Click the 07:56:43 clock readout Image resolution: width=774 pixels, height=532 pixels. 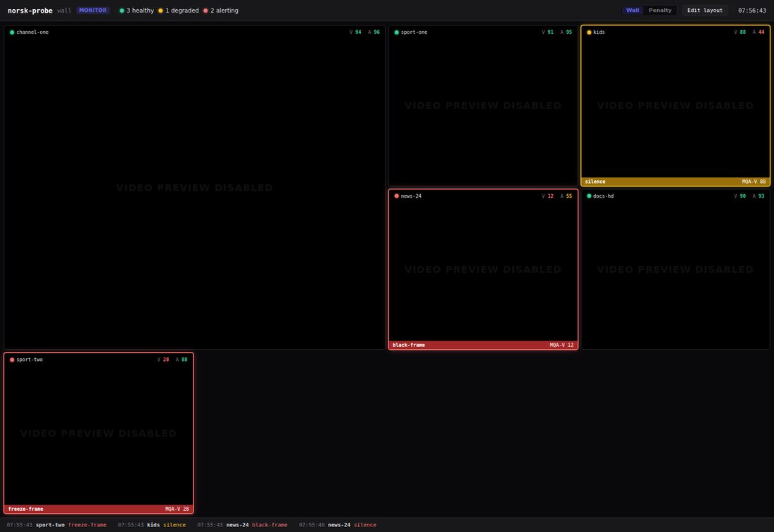coord(751,11)
